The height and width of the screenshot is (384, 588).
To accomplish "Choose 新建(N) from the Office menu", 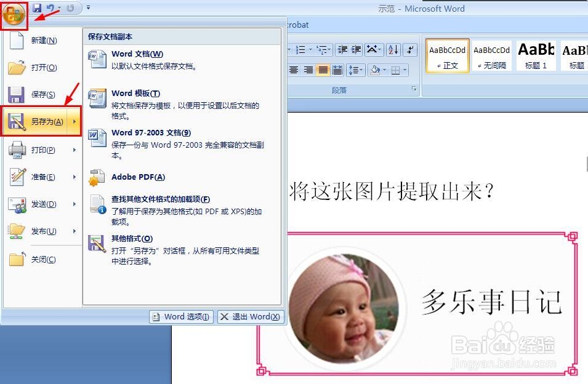I will coord(42,40).
